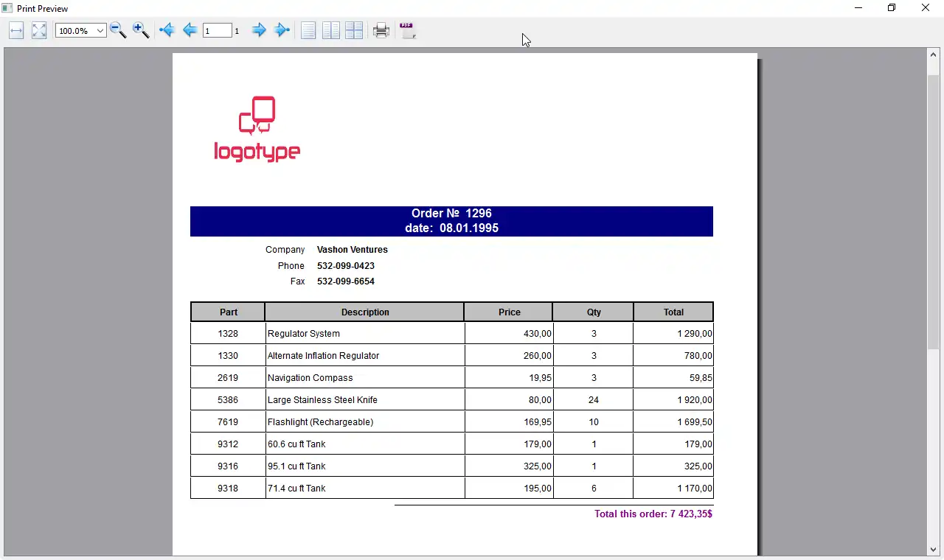Click part number 2619
The height and width of the screenshot is (560, 944).
[x=228, y=378]
